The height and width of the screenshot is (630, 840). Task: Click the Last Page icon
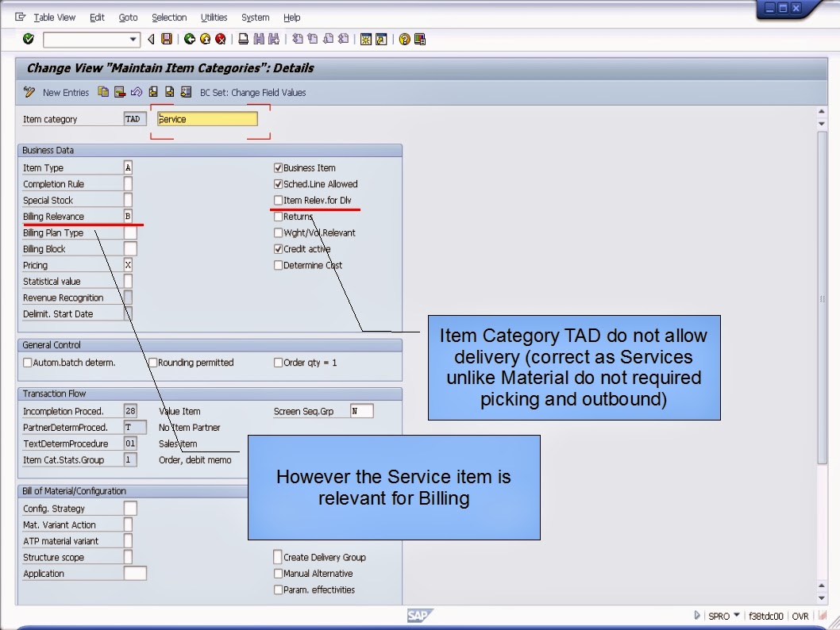(x=344, y=39)
